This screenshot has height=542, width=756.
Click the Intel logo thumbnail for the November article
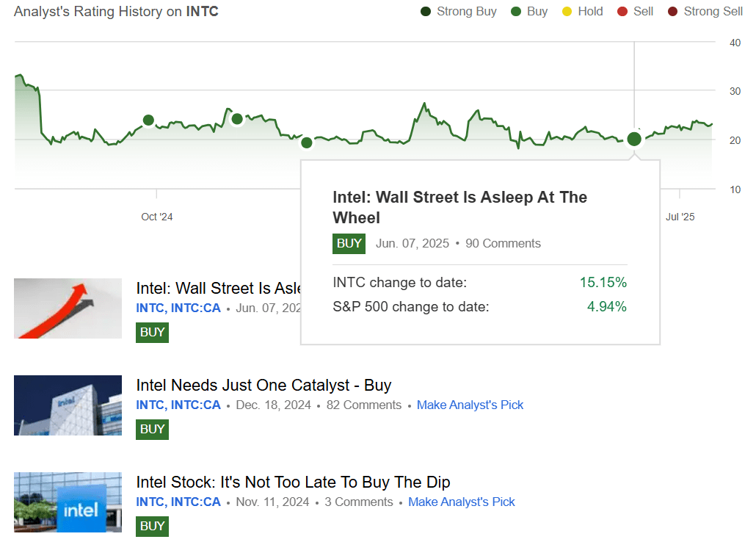point(68,502)
